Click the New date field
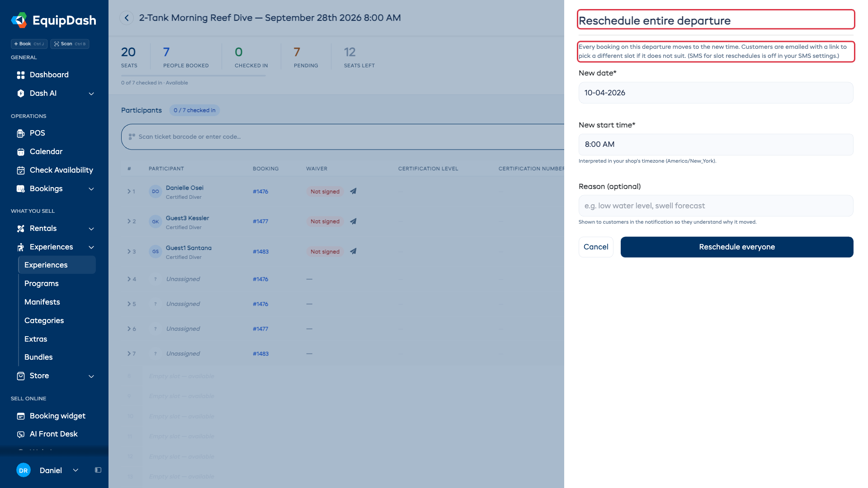Viewport: 868px width, 488px height. (x=716, y=93)
